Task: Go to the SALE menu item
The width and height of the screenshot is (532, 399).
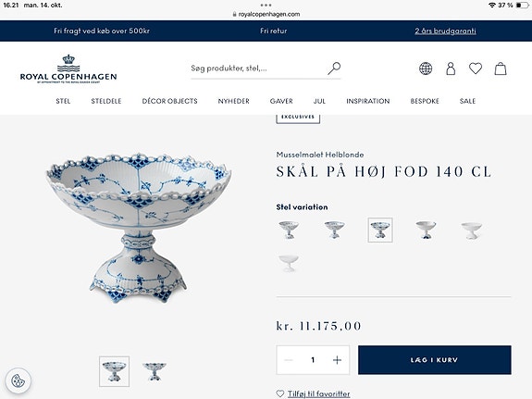Action: coord(467,101)
